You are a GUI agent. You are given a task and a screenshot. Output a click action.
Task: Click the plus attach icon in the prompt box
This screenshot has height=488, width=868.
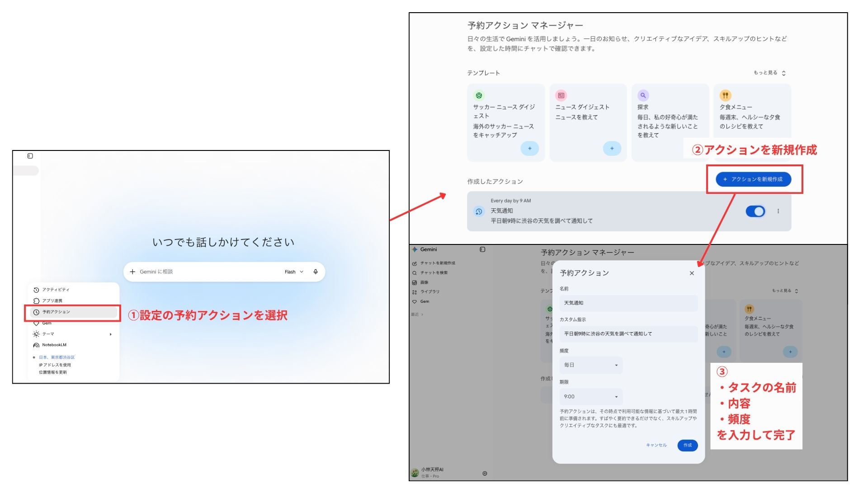(x=132, y=272)
